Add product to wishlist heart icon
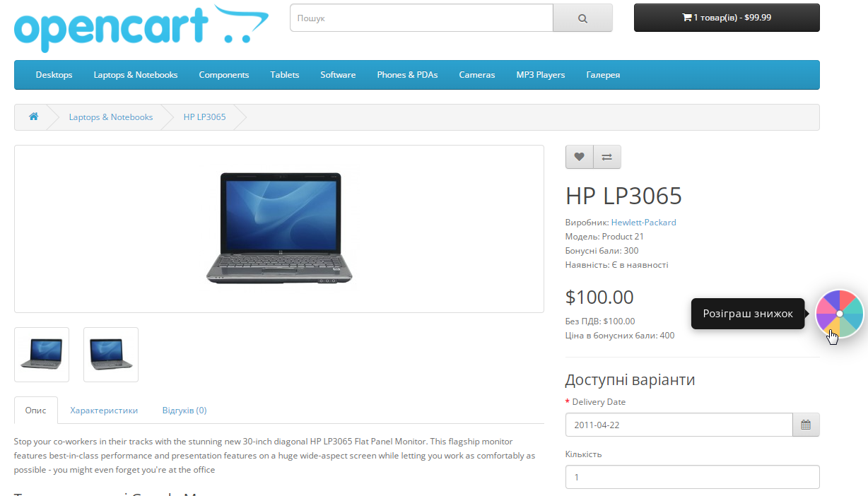The image size is (868, 496). [579, 157]
